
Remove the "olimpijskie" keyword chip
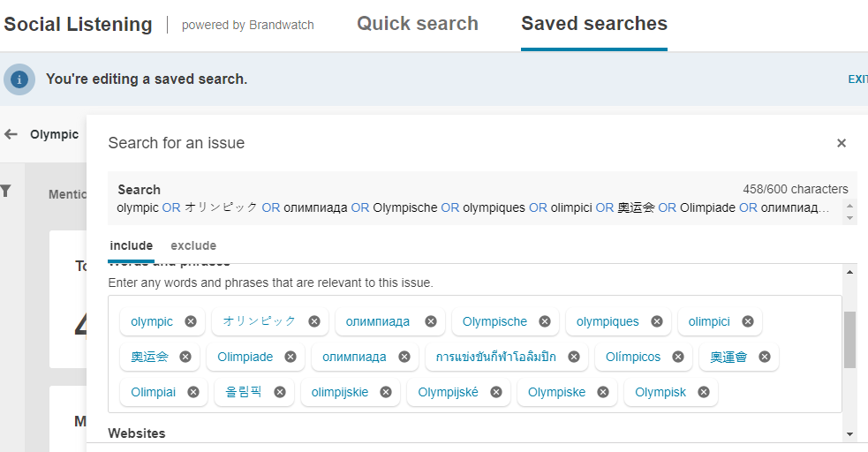pyautogui.click(x=386, y=392)
